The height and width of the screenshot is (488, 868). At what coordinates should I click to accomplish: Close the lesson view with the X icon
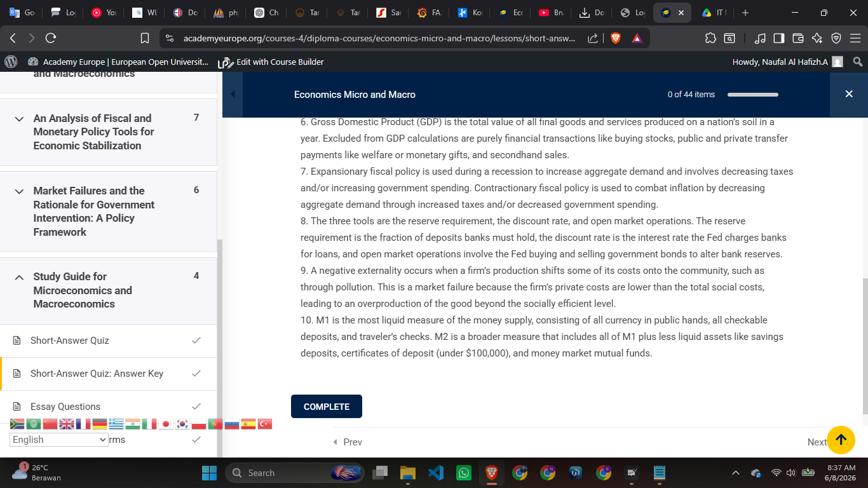tap(849, 94)
